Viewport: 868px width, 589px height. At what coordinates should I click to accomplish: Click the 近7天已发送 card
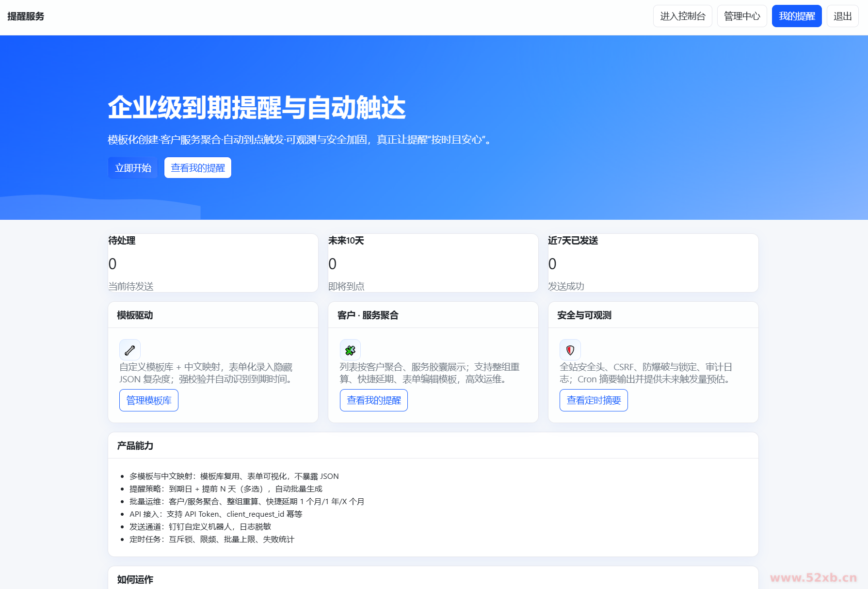(x=653, y=262)
